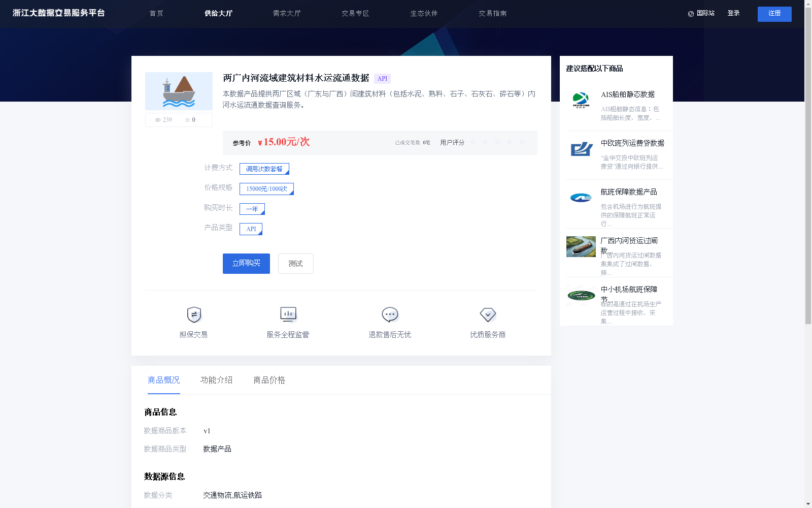This screenshot has width=812, height=508.
Task: Set user rating to fifth star
Action: 522,142
